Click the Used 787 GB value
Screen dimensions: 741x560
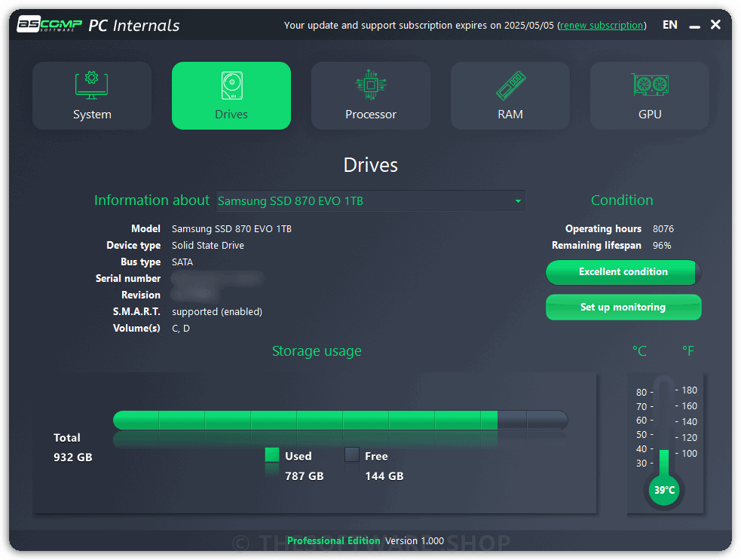tap(305, 476)
